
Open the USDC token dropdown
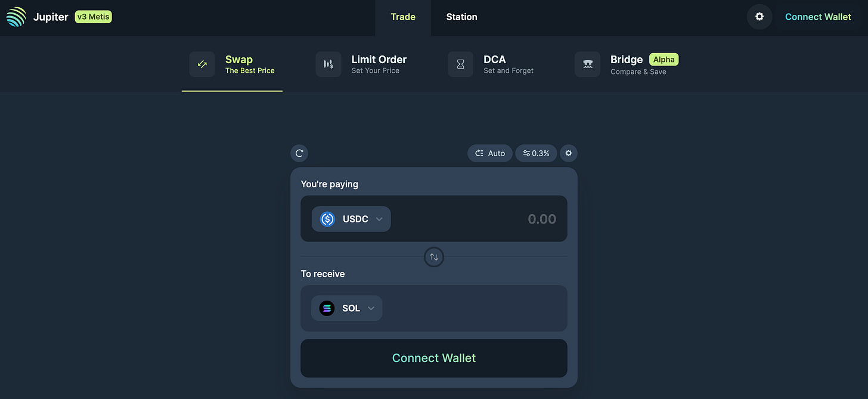click(351, 219)
